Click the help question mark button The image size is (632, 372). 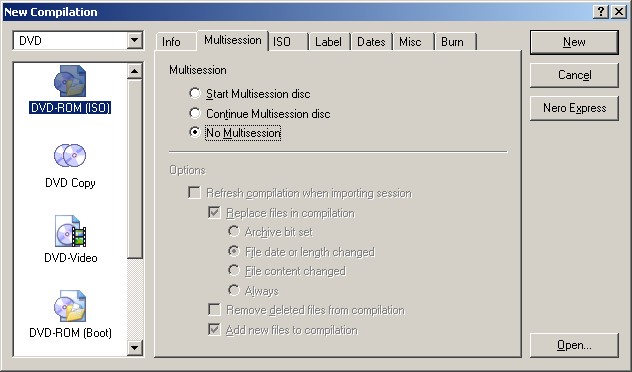[601, 12]
